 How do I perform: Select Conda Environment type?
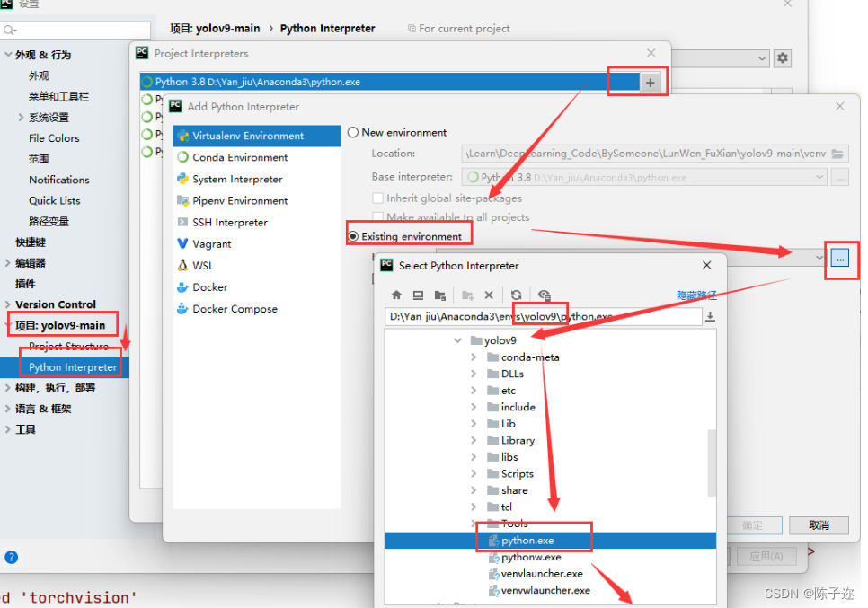click(x=257, y=158)
